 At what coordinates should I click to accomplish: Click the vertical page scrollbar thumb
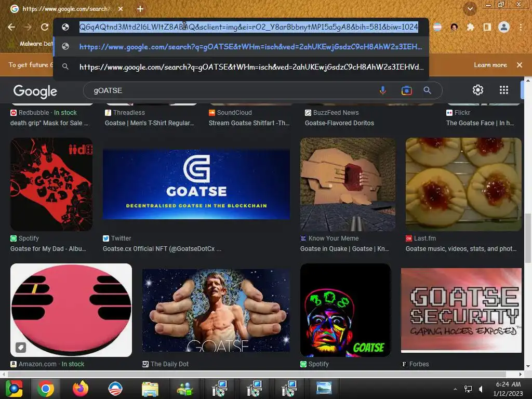(x=528, y=238)
